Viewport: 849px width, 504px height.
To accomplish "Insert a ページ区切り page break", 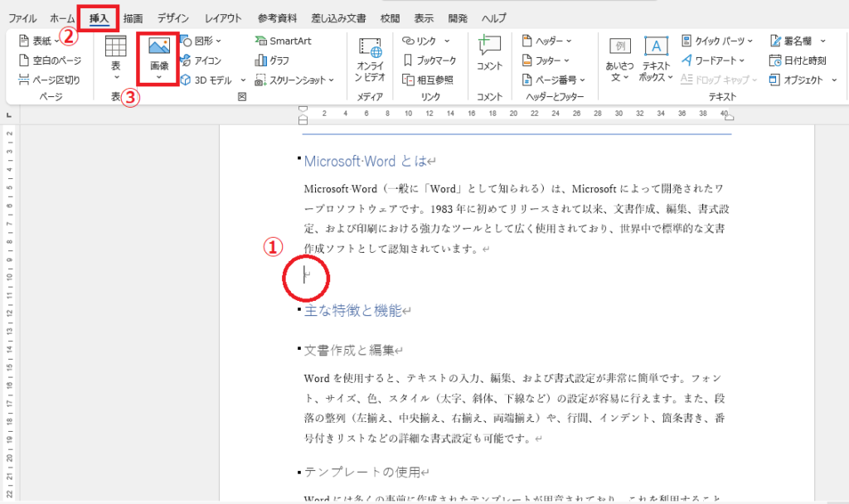I will (49, 80).
